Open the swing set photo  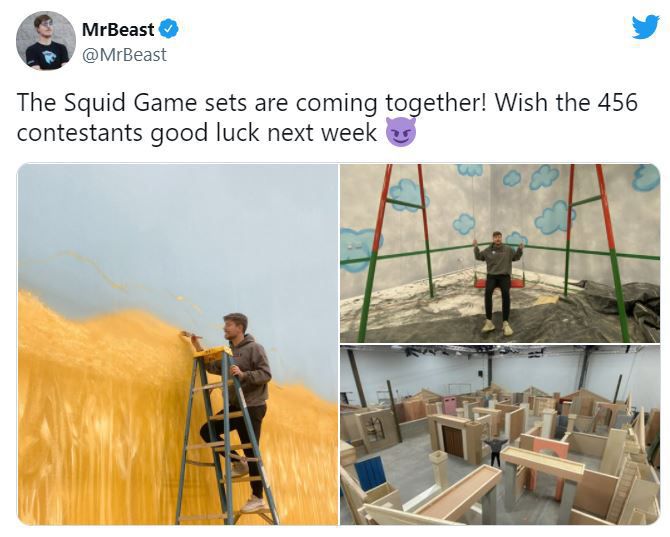[x=500, y=253]
